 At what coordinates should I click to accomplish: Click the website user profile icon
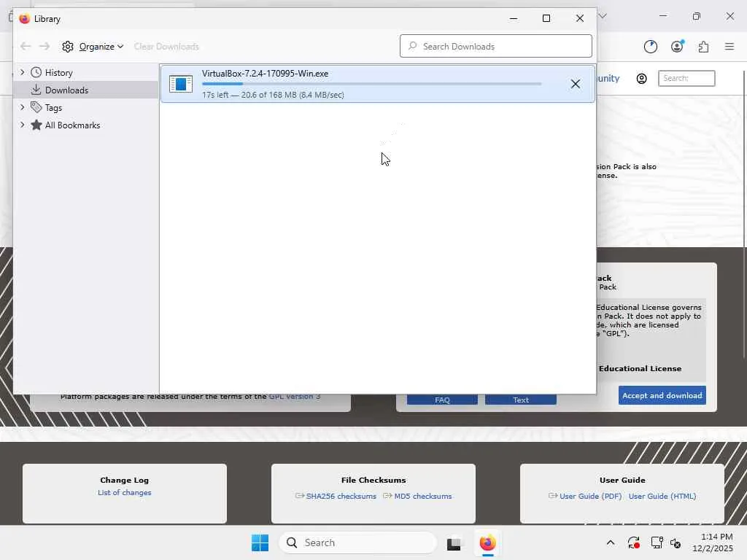pos(642,79)
